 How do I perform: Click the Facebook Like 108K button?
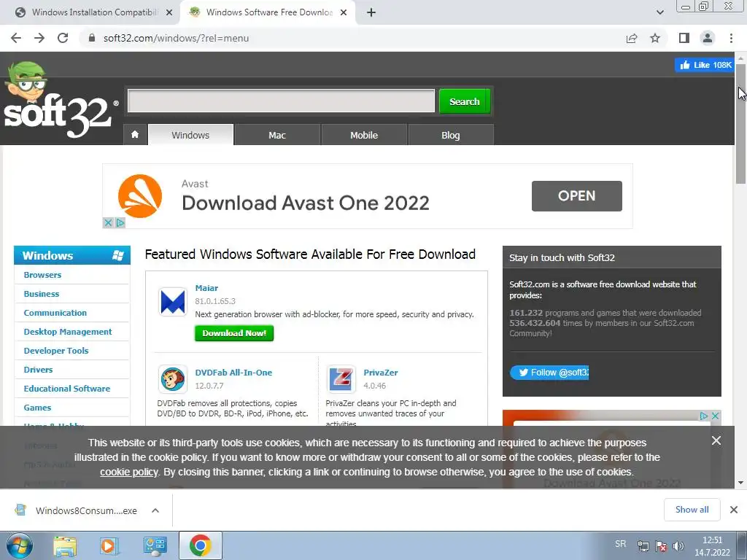click(705, 65)
